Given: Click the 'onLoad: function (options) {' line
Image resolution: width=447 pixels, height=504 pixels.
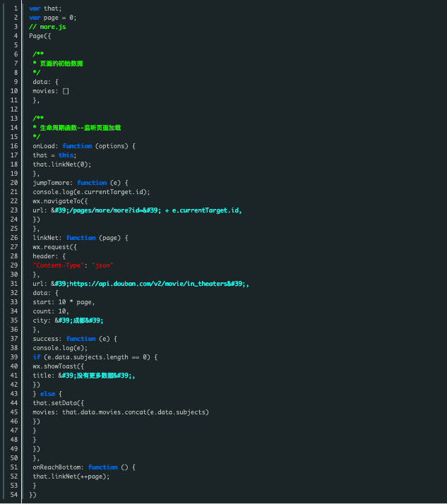Looking at the screenshot, I should click(84, 146).
